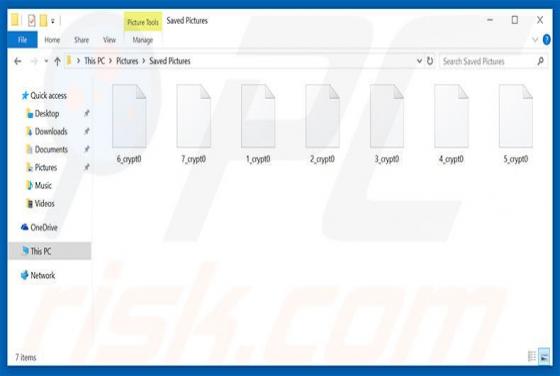Image resolution: width=560 pixels, height=376 pixels.
Task: Customize Quick Access Toolbar dropdown arrow
Action: coord(52,21)
